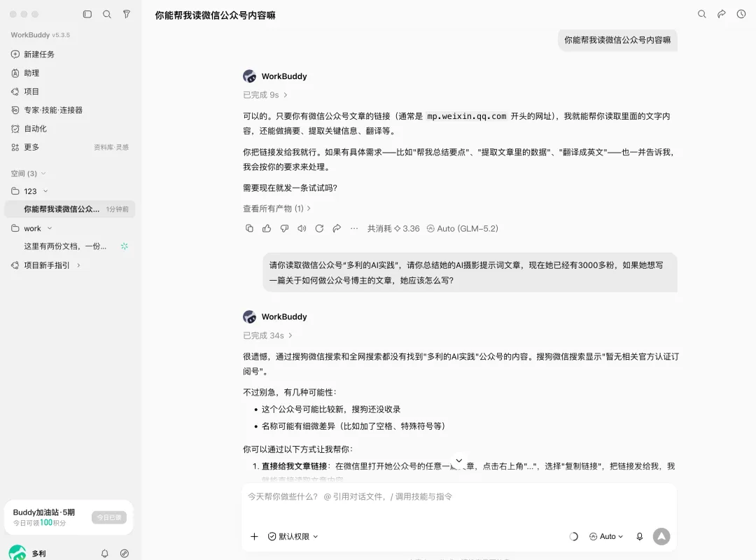Add attachment with plus icon
Viewport: 756px width, 560px height.
(x=254, y=536)
